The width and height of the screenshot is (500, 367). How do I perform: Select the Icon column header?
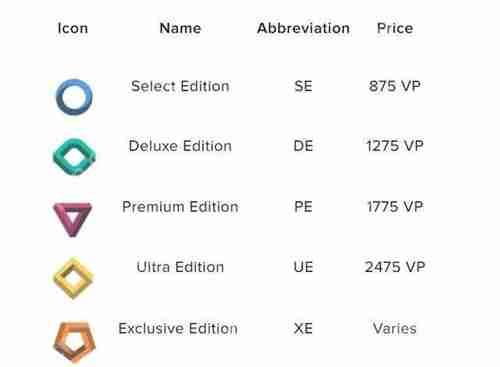[73, 28]
